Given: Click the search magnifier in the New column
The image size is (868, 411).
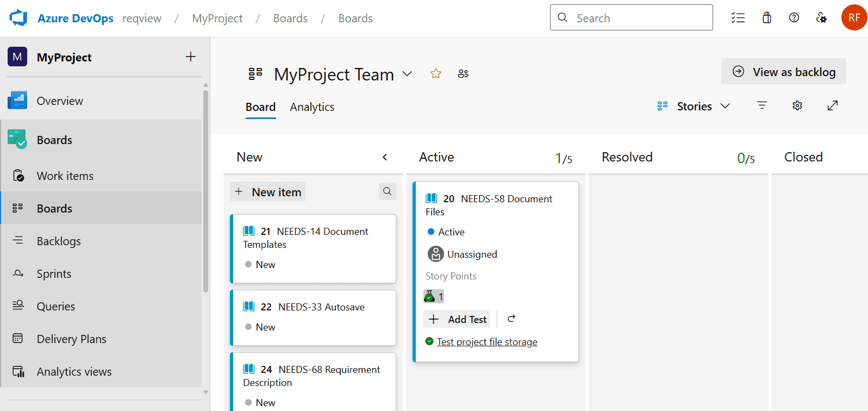Looking at the screenshot, I should pyautogui.click(x=388, y=191).
